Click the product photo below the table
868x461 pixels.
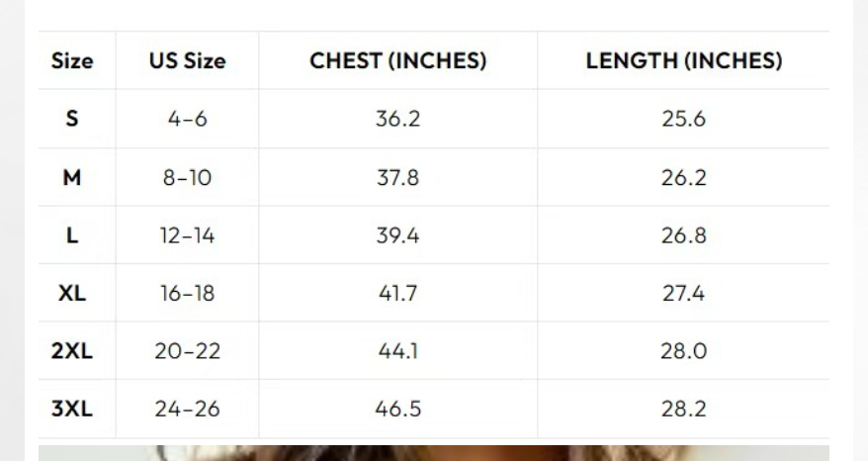click(434, 453)
